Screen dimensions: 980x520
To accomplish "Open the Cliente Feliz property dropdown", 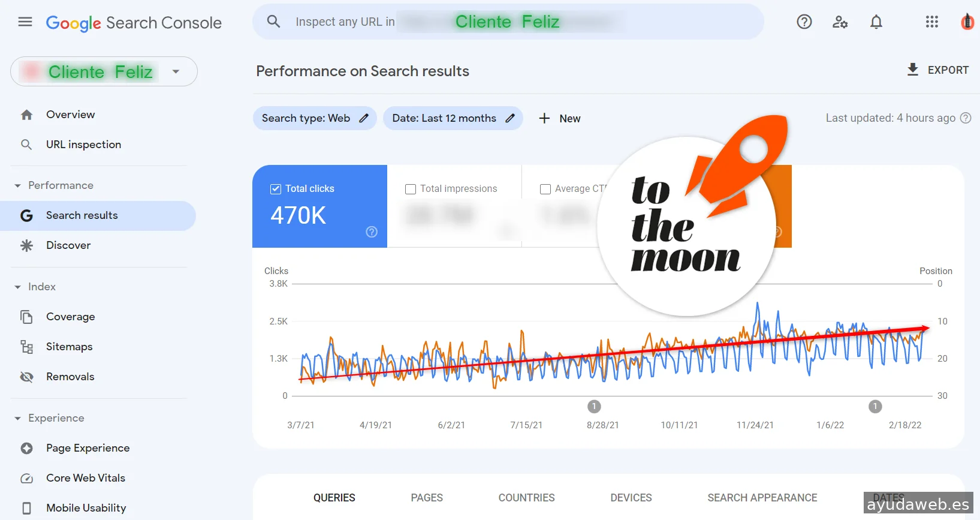I will coord(176,72).
